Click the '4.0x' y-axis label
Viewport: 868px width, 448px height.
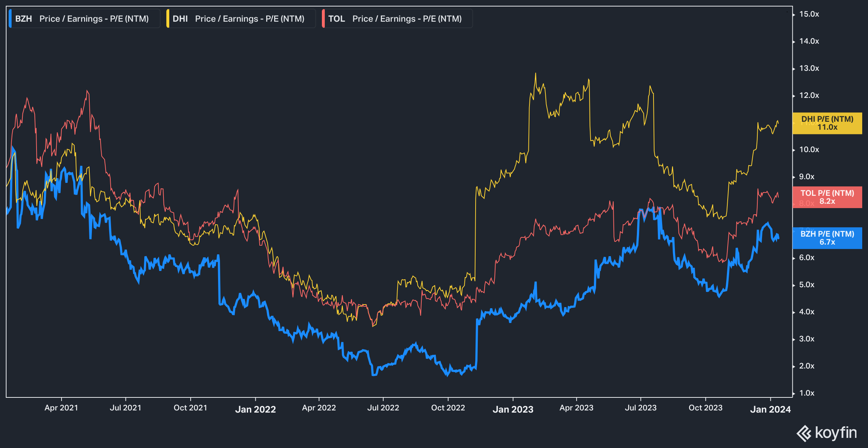point(807,312)
